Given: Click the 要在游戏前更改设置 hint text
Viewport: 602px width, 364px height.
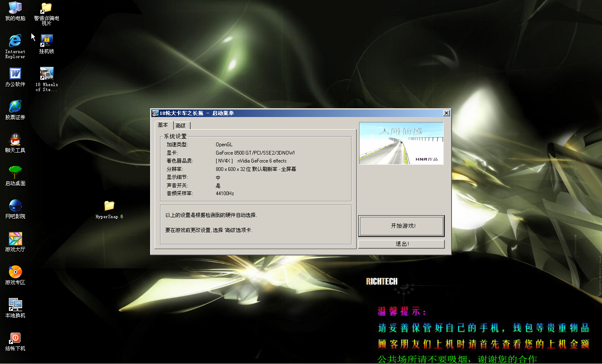Looking at the screenshot, I should click(209, 230).
